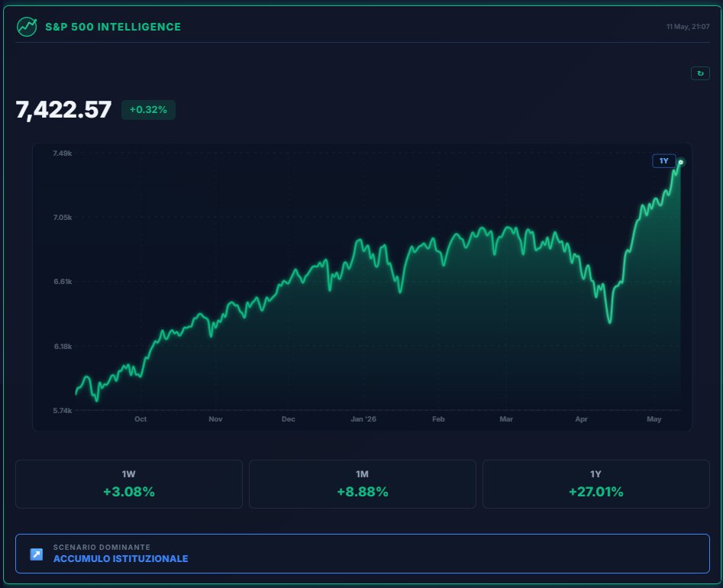The image size is (723, 588).
Task: Click the +27.01% yearly return value
Action: point(596,492)
